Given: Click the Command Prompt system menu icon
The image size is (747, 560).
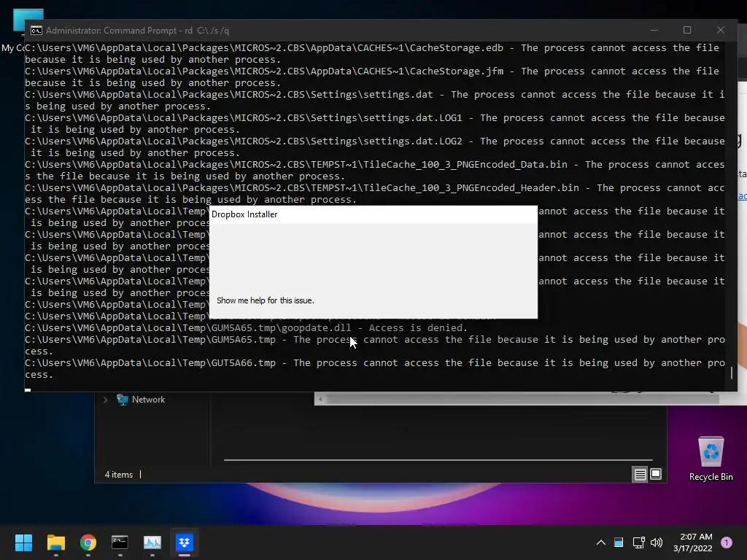Looking at the screenshot, I should pos(36,31).
